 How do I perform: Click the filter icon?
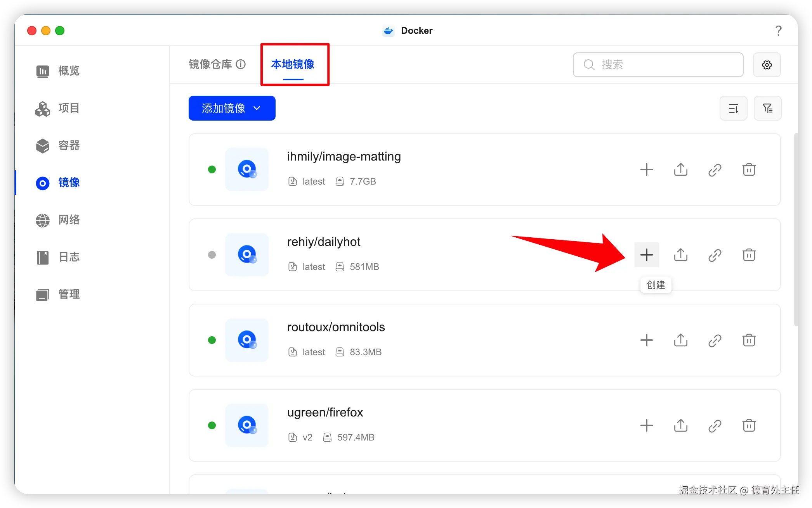coord(768,108)
